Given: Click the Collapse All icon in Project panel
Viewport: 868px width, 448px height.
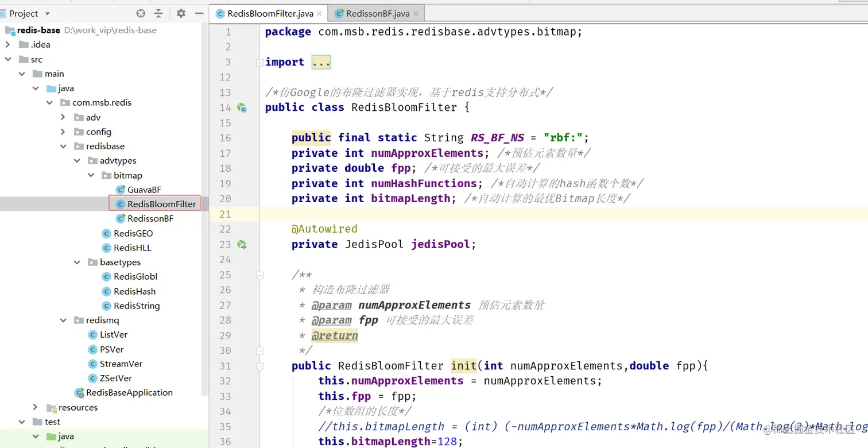Looking at the screenshot, I should (158, 13).
